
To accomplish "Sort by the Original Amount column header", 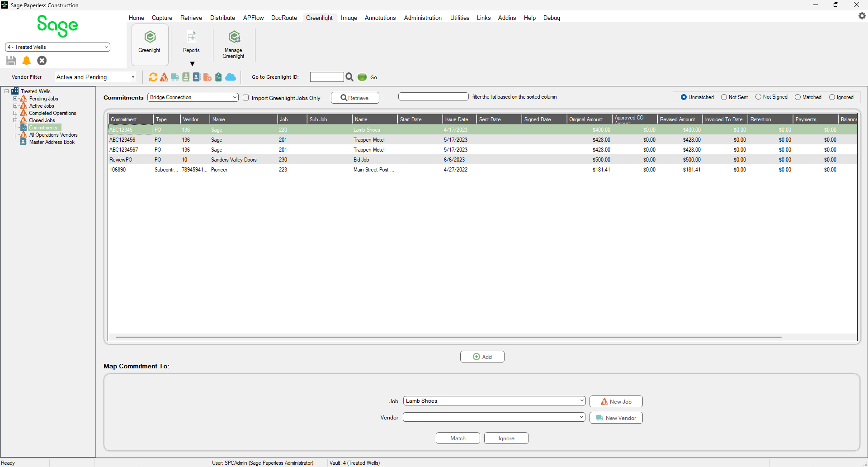I will coord(590,119).
